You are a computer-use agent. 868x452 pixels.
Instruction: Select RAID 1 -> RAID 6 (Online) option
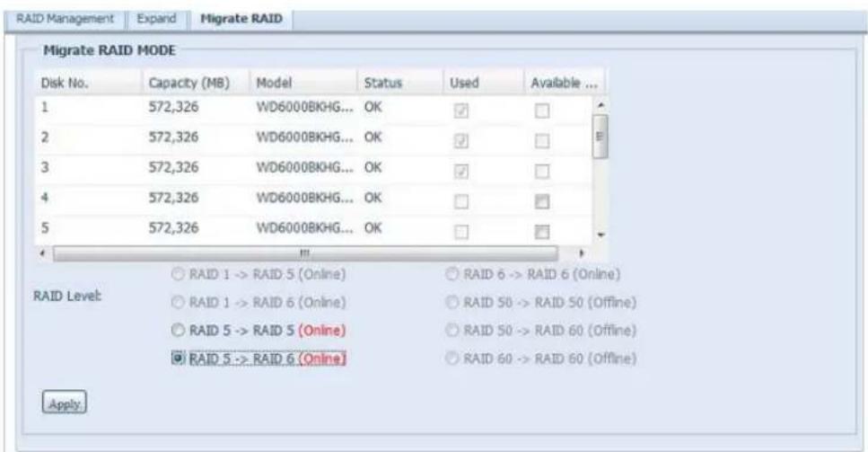177,303
